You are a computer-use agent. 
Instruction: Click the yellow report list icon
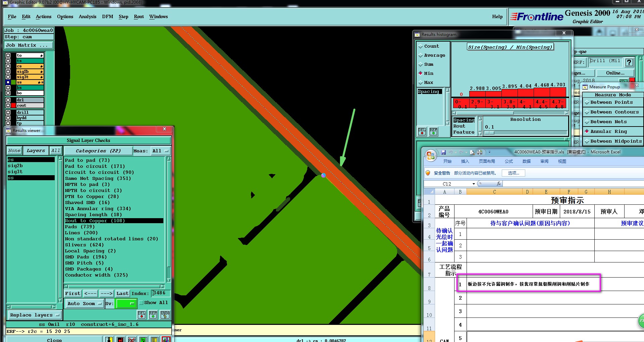(154, 339)
